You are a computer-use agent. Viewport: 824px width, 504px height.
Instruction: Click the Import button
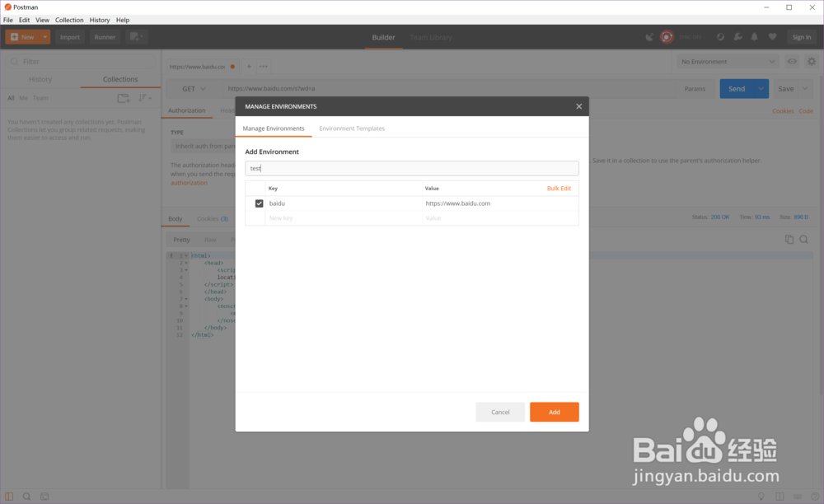click(x=70, y=37)
